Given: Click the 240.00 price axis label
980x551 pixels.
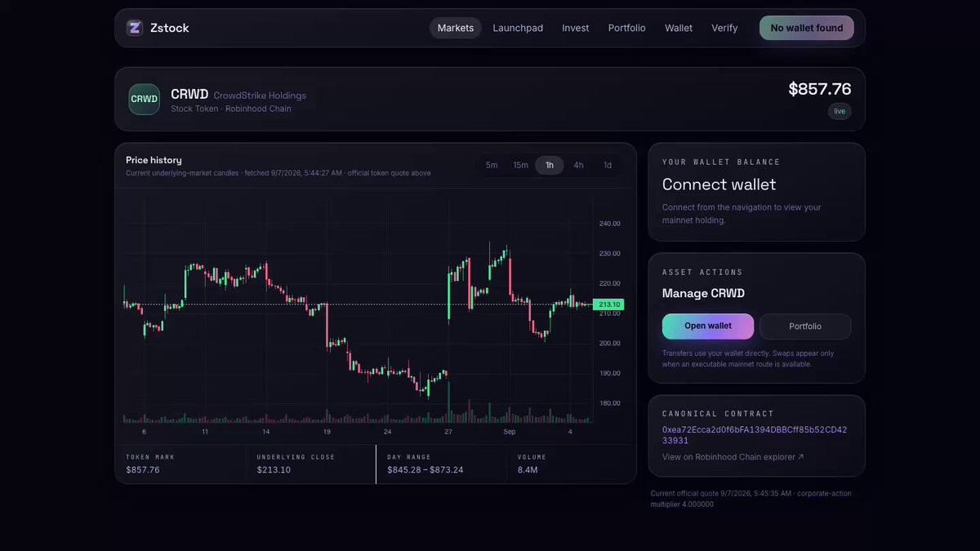Looking at the screenshot, I should (x=609, y=224).
